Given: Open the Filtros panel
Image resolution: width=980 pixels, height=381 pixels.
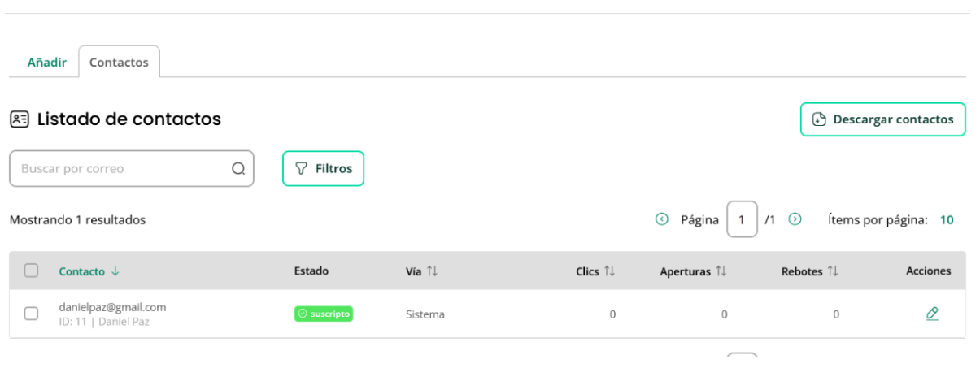Looking at the screenshot, I should click(323, 168).
